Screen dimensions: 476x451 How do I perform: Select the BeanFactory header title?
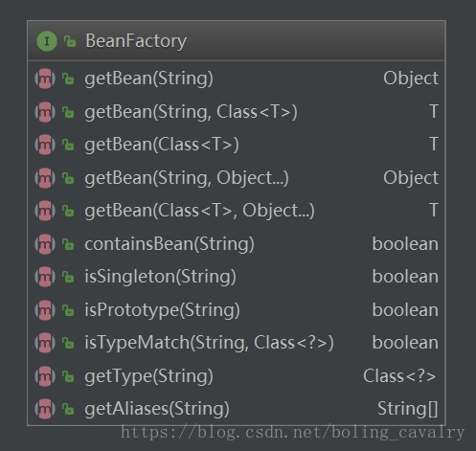point(136,41)
